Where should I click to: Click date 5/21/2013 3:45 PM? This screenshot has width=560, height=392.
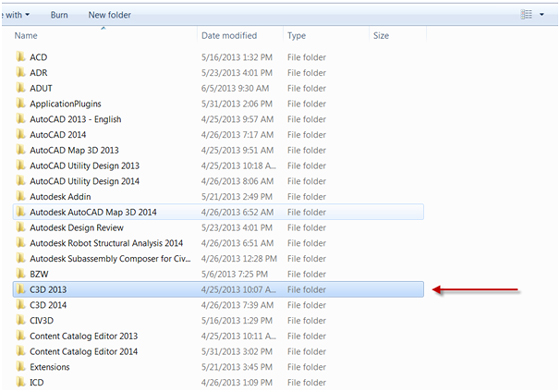tap(237, 367)
